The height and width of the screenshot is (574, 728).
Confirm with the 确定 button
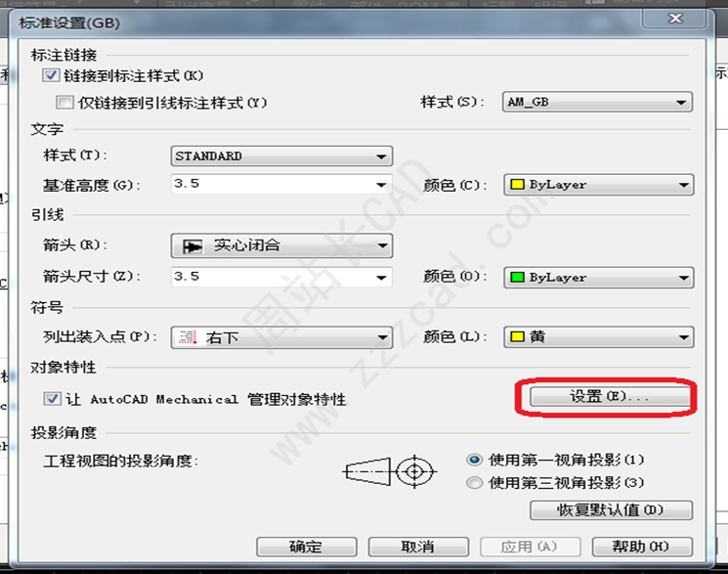(x=307, y=547)
